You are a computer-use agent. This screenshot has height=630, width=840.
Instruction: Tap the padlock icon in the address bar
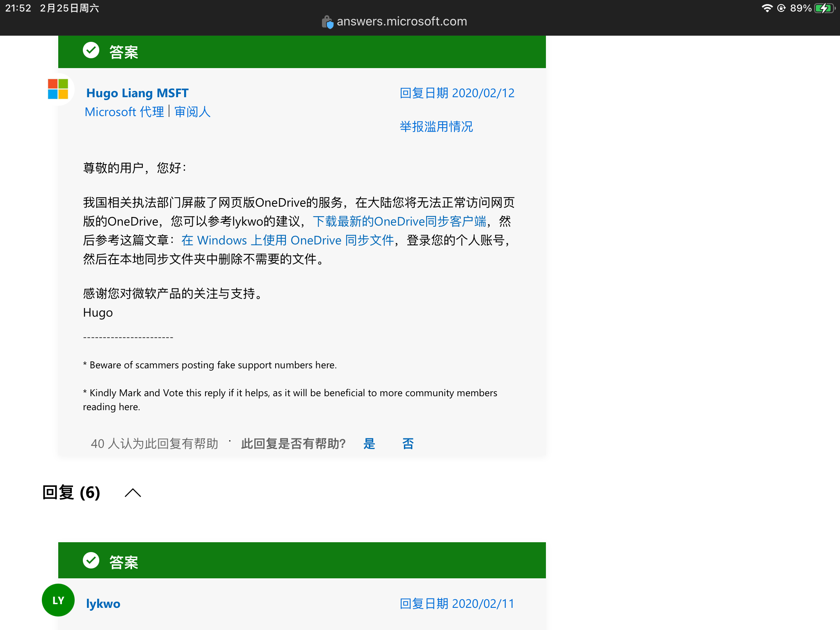tap(327, 21)
